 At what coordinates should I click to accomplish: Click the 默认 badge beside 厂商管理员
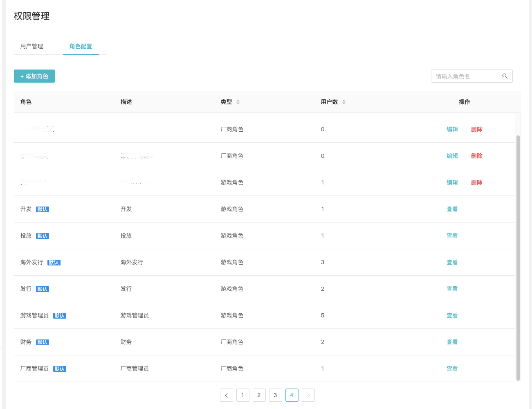coord(60,369)
